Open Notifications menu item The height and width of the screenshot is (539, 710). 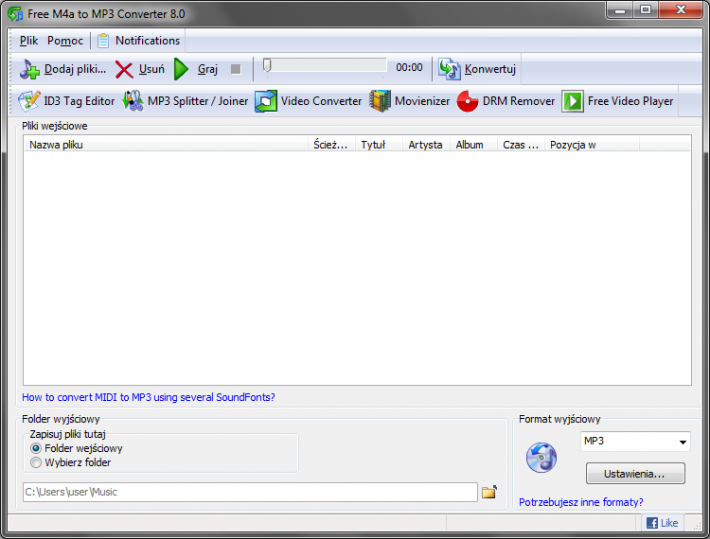(x=148, y=41)
